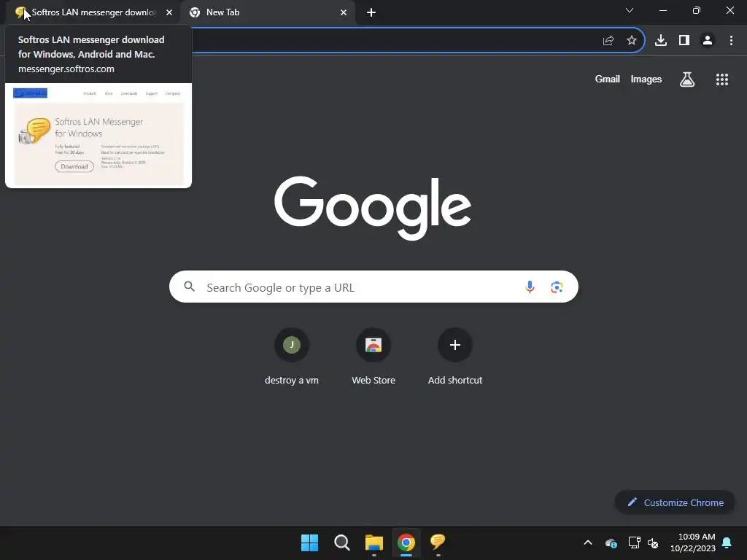Close the New Tab tab
The width and height of the screenshot is (747, 560).
(x=344, y=12)
